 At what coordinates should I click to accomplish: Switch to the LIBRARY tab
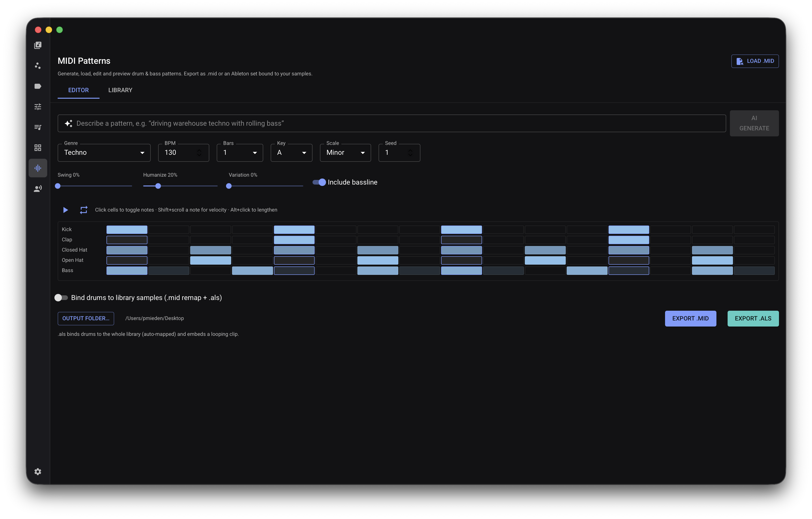point(120,90)
